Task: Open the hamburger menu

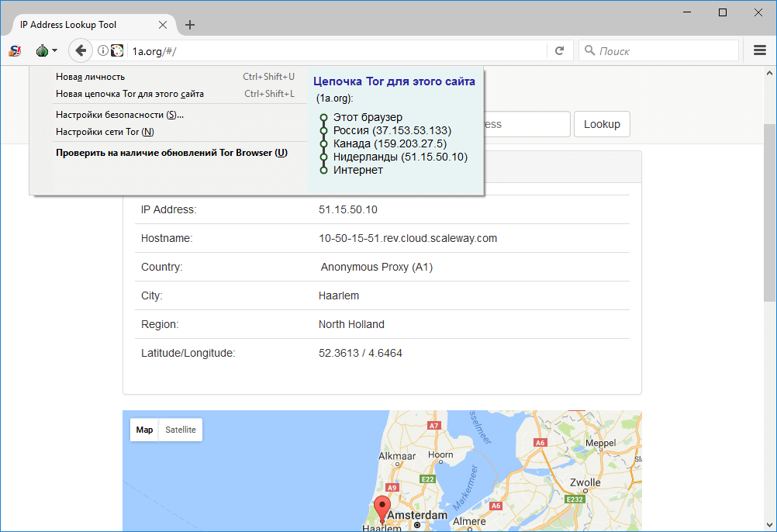Action: click(x=760, y=51)
